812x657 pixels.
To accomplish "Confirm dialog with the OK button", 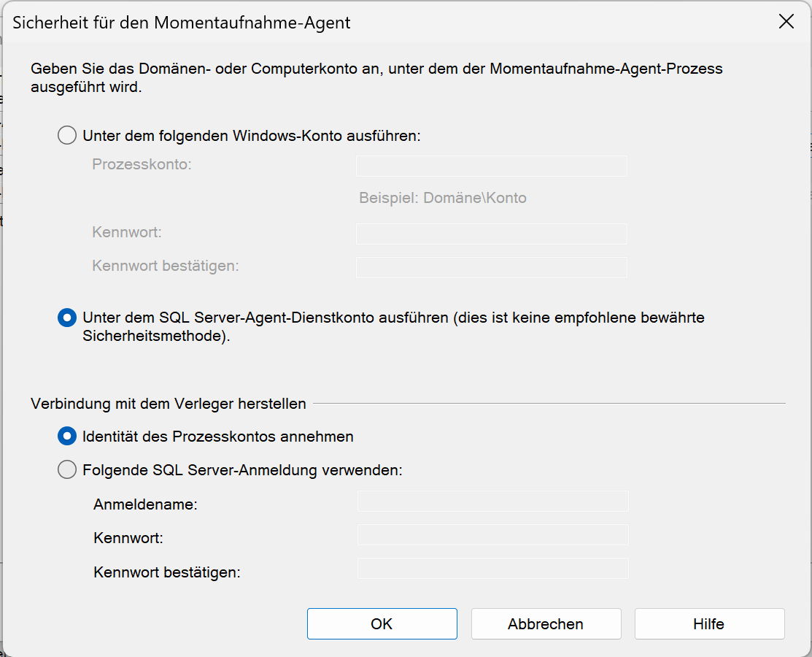I will (382, 624).
